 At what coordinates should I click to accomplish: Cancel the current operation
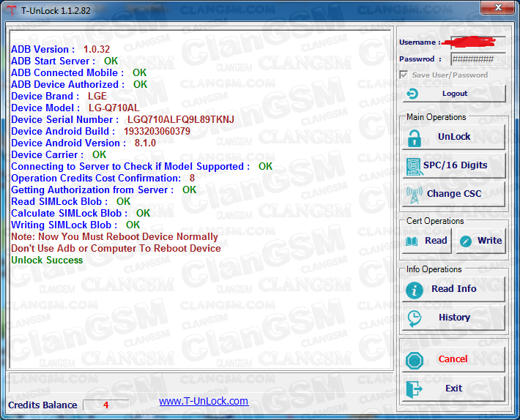coord(453,360)
